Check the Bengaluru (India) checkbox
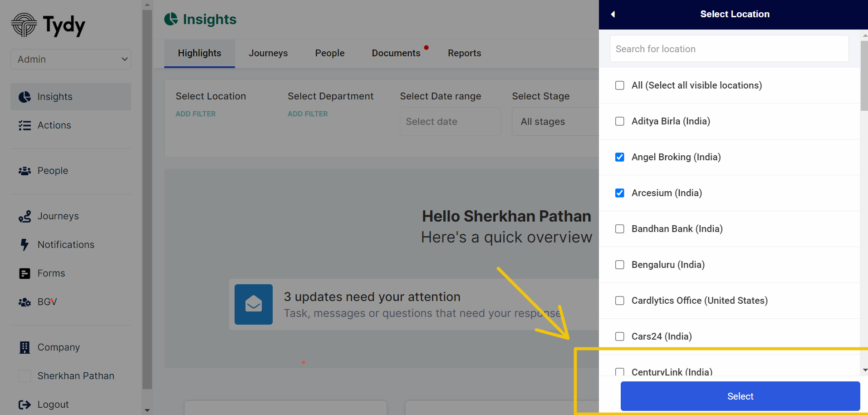Image resolution: width=868 pixels, height=415 pixels. (619, 265)
